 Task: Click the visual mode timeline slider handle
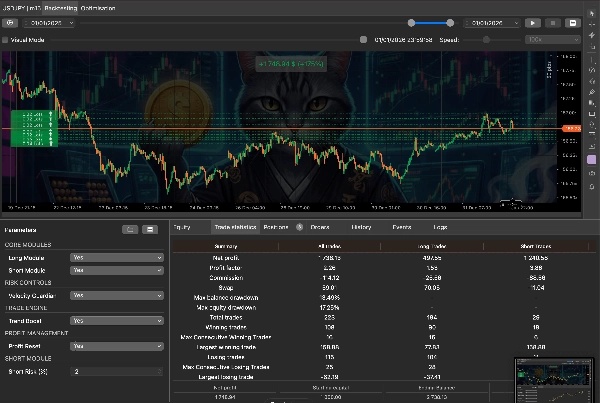tap(363, 39)
